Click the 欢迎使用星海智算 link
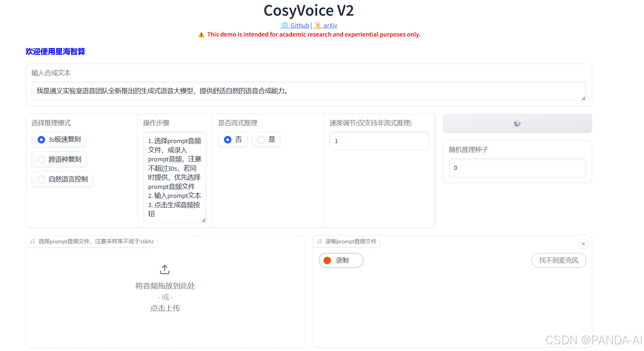The image size is (644, 351). (x=54, y=51)
